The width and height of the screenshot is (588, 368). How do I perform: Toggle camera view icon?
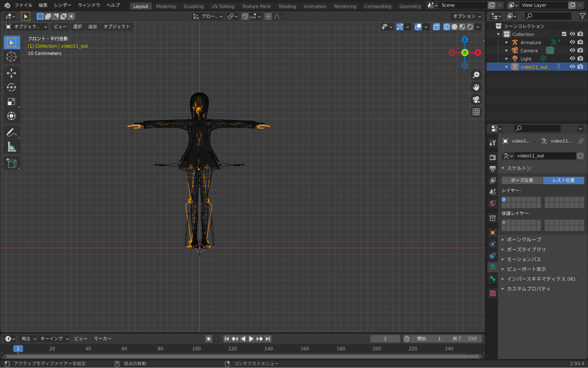click(x=476, y=100)
